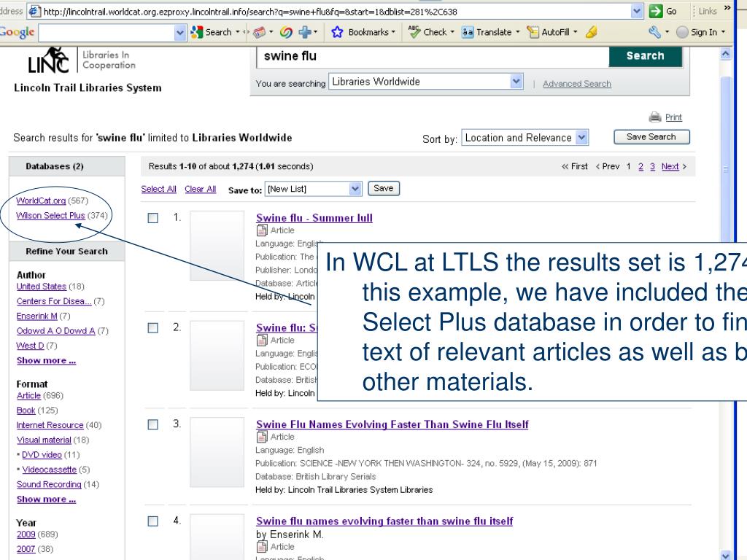The image size is (747, 560).
Task: Open the Bookmarks star icon
Action: click(x=337, y=32)
